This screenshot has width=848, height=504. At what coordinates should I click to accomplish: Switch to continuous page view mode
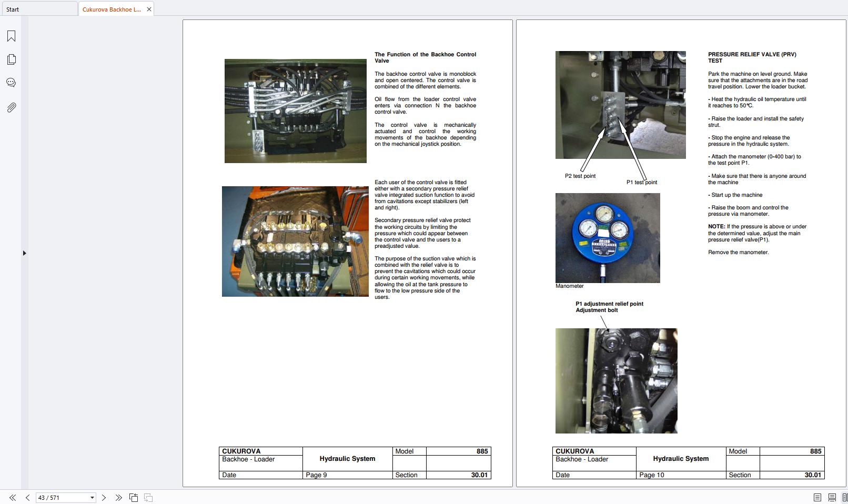(x=832, y=498)
